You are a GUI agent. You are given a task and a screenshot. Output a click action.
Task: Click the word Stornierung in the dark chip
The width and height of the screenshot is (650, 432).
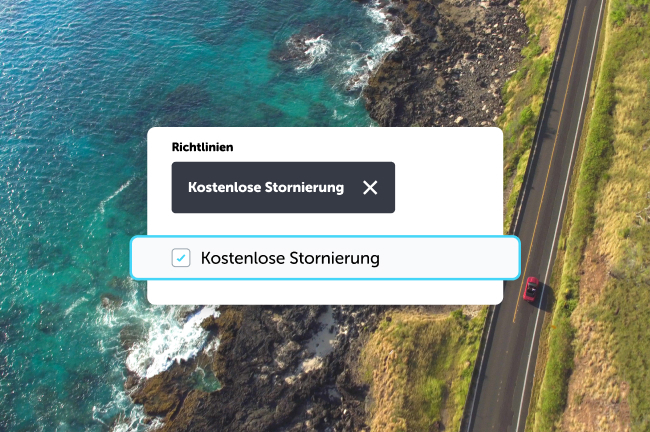coord(304,187)
